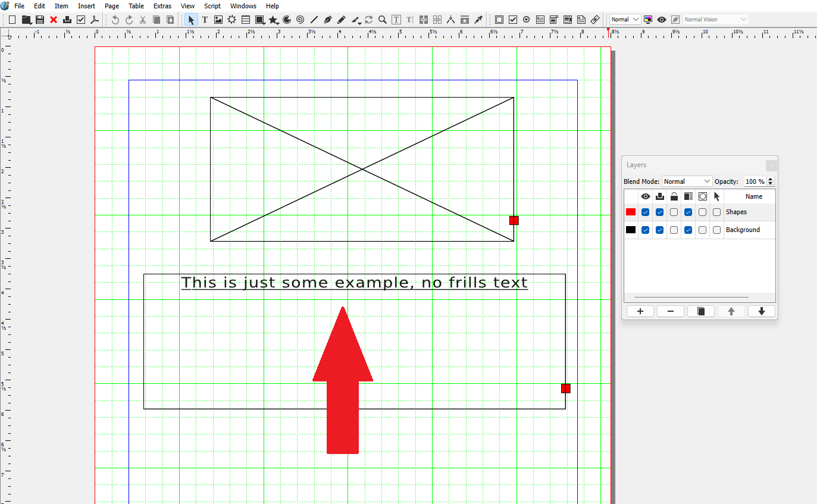Open the image preview quality Normal dropdown

(x=625, y=20)
